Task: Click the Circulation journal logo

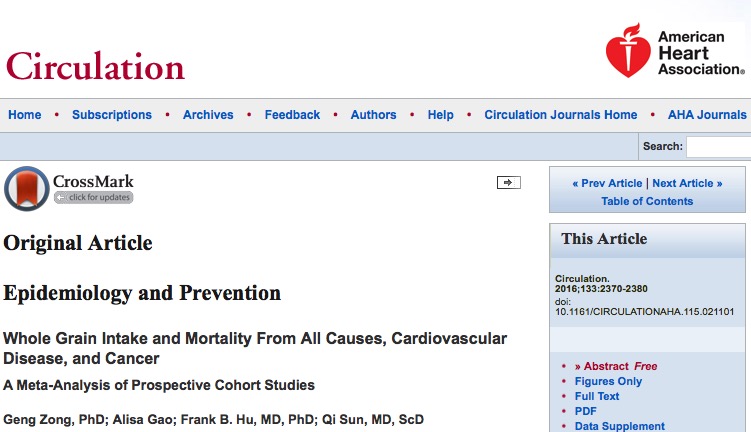Action: click(95, 66)
